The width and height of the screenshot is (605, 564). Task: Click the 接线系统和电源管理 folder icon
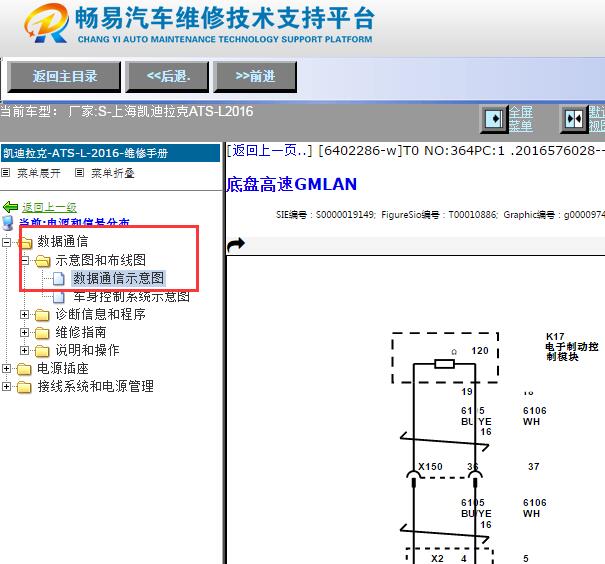pos(24,387)
